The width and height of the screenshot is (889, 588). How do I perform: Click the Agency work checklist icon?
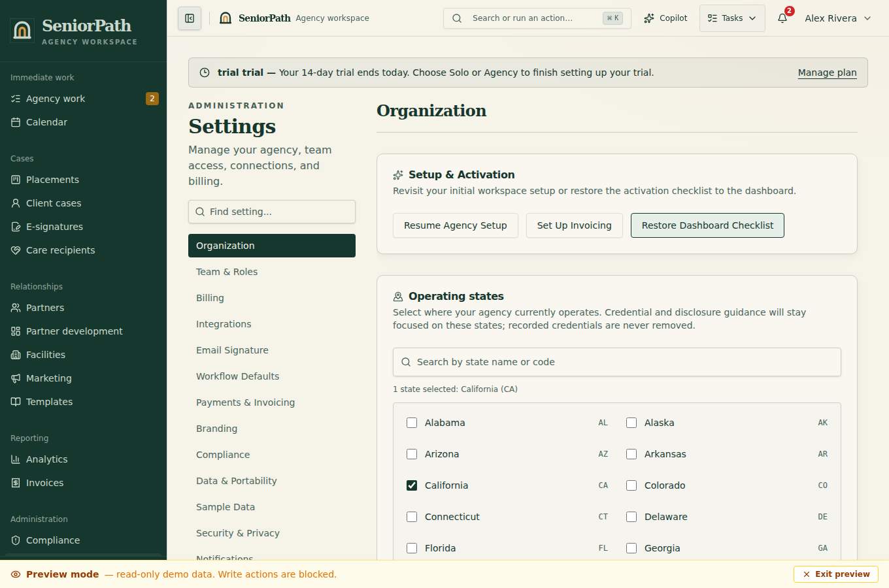16,99
